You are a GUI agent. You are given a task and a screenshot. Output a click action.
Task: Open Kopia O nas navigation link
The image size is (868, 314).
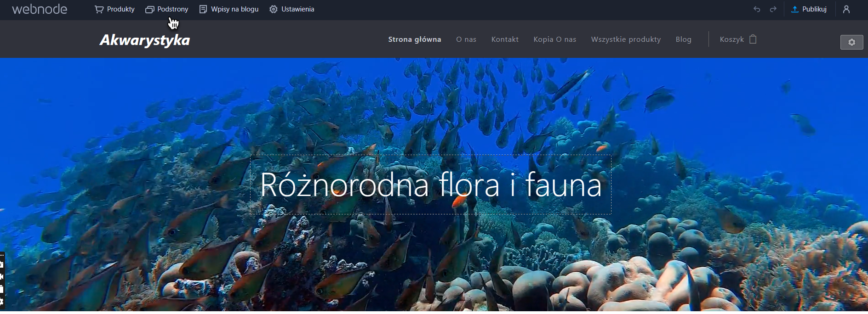(x=555, y=39)
